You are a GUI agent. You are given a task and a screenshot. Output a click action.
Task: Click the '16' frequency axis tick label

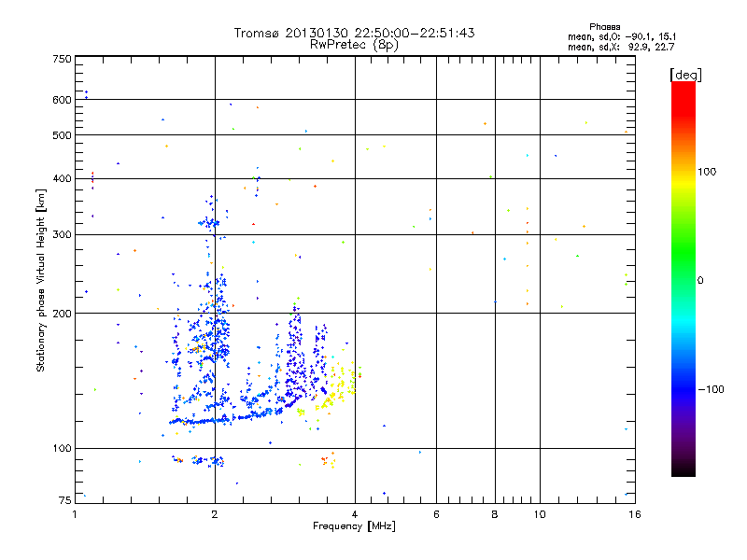point(635,514)
